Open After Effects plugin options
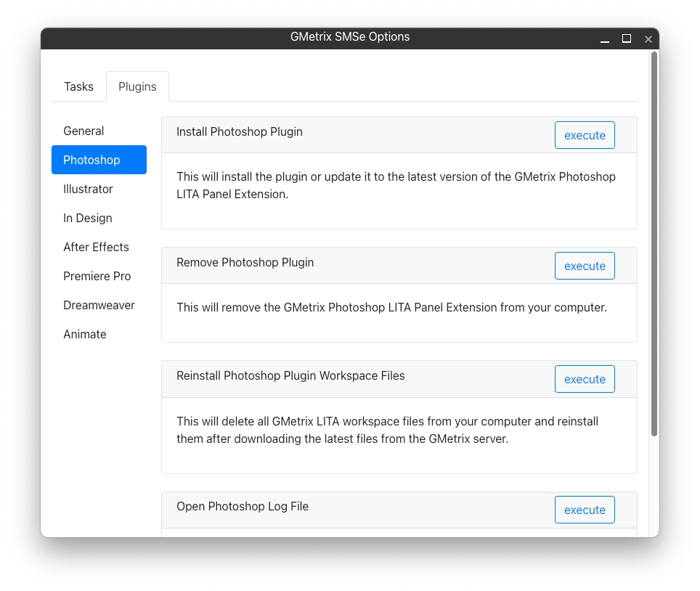Viewport: 700px width, 591px height. click(x=99, y=247)
